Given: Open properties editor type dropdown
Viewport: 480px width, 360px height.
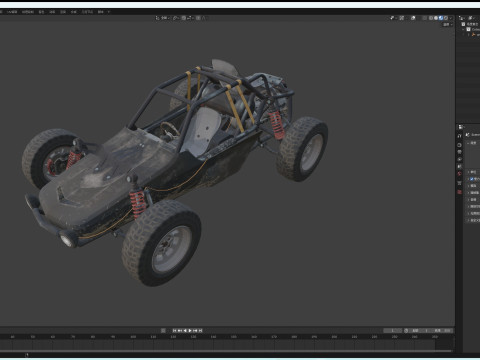Looking at the screenshot, I should (x=461, y=127).
